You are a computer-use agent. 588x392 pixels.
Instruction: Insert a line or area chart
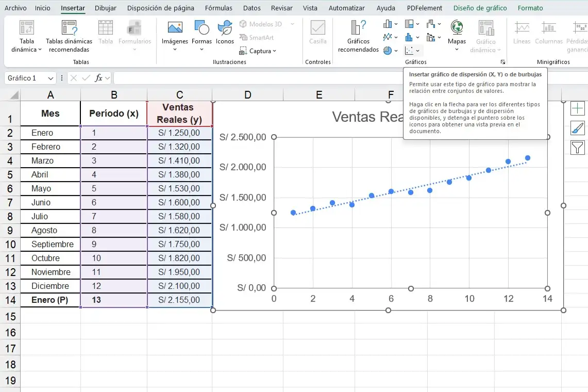pyautogui.click(x=390, y=37)
